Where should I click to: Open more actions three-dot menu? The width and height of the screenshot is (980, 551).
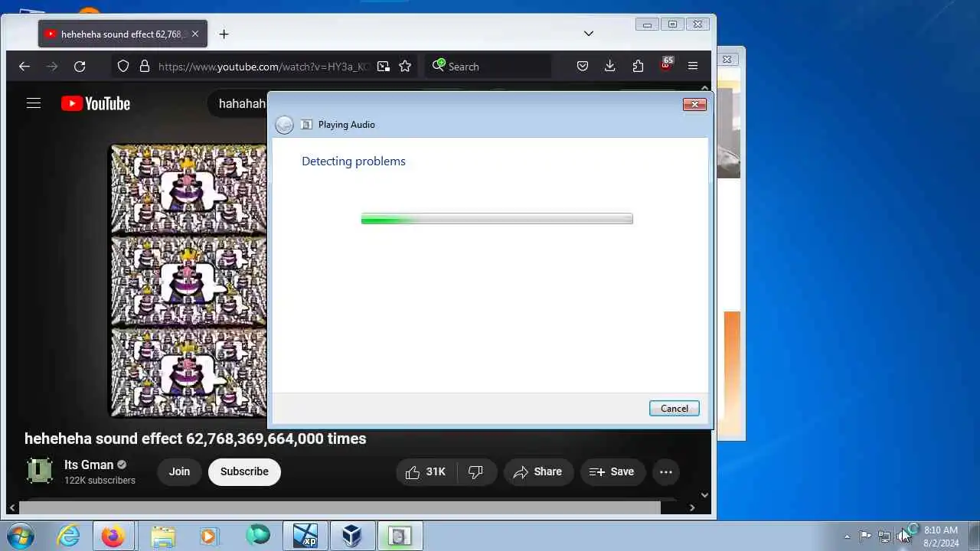coord(666,472)
